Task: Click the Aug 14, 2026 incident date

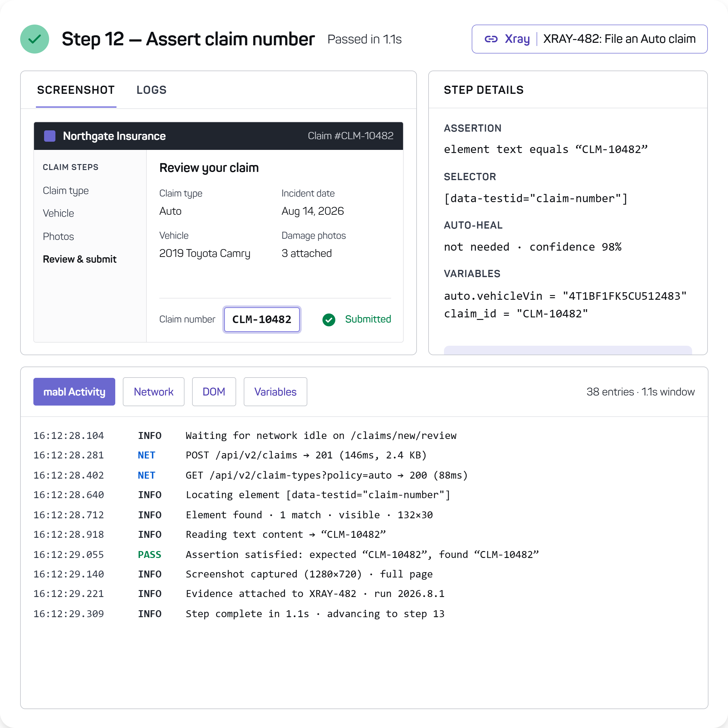Action: [x=313, y=211]
